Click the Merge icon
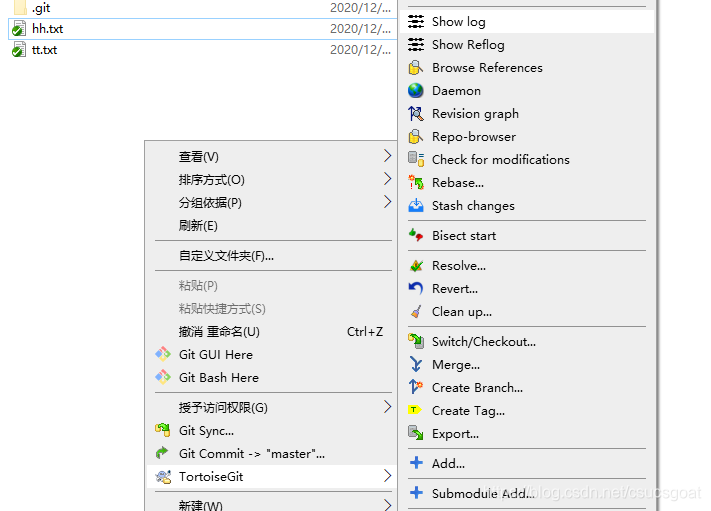711x511 pixels. click(416, 365)
